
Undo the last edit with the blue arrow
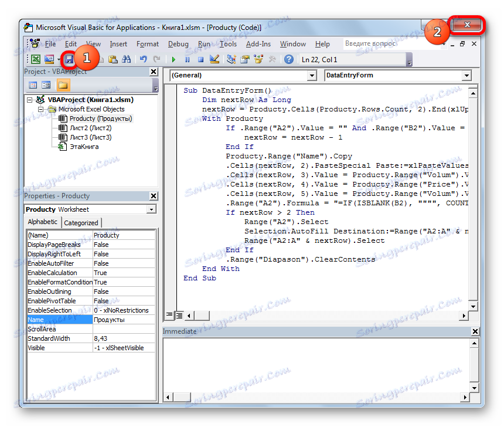point(144,59)
